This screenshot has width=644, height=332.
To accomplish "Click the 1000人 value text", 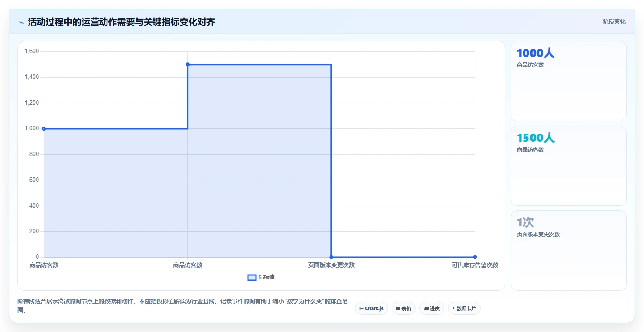I will [536, 53].
